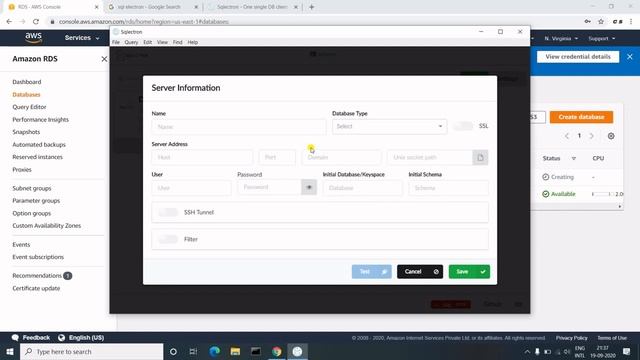Open Reserved instances in sidebar
The height and width of the screenshot is (360, 640).
point(38,157)
